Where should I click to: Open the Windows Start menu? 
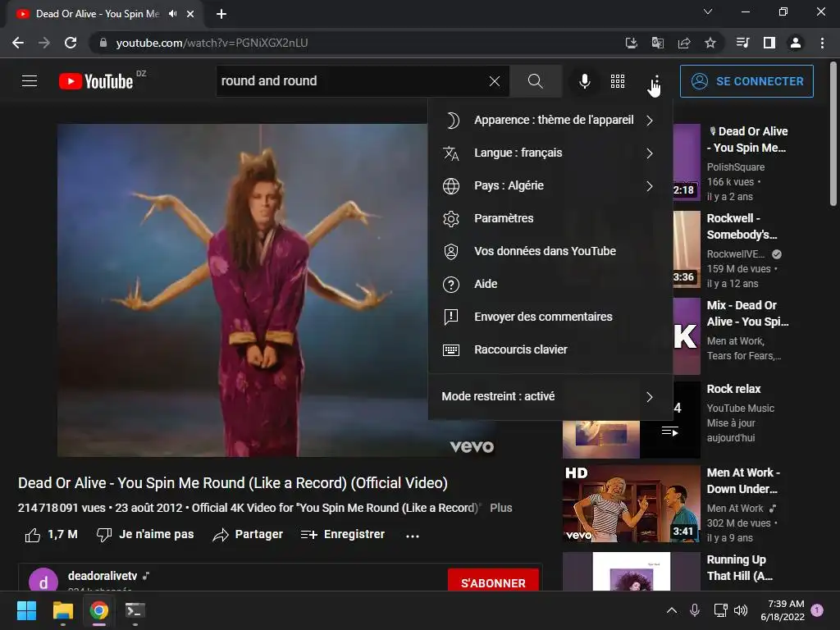(26, 610)
